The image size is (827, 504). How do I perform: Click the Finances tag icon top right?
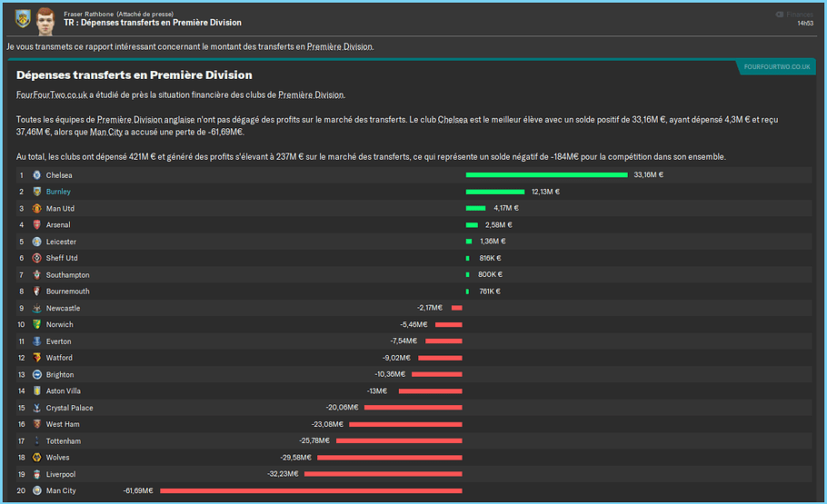[780, 15]
